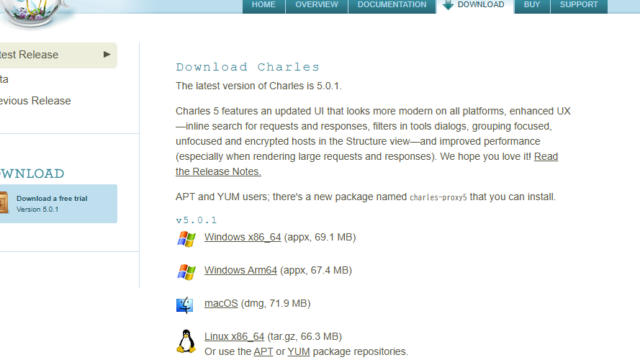Download the Linux x86_64 tar.gz

coord(234,337)
